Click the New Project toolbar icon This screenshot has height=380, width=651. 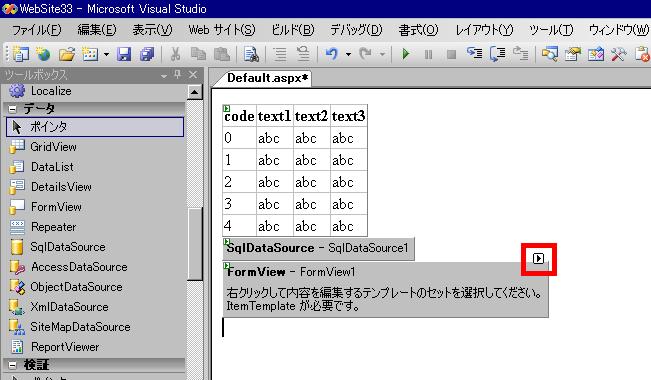21,54
